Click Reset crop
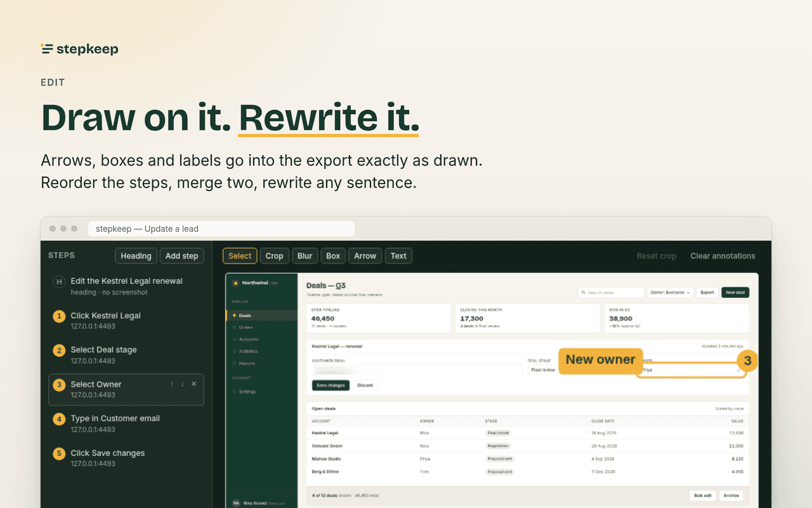 click(x=657, y=256)
